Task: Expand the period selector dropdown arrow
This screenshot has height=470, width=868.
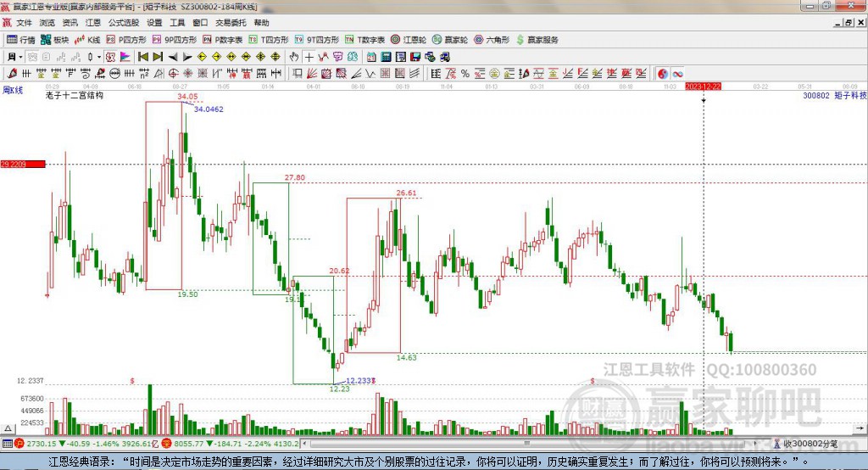Action: [20, 57]
